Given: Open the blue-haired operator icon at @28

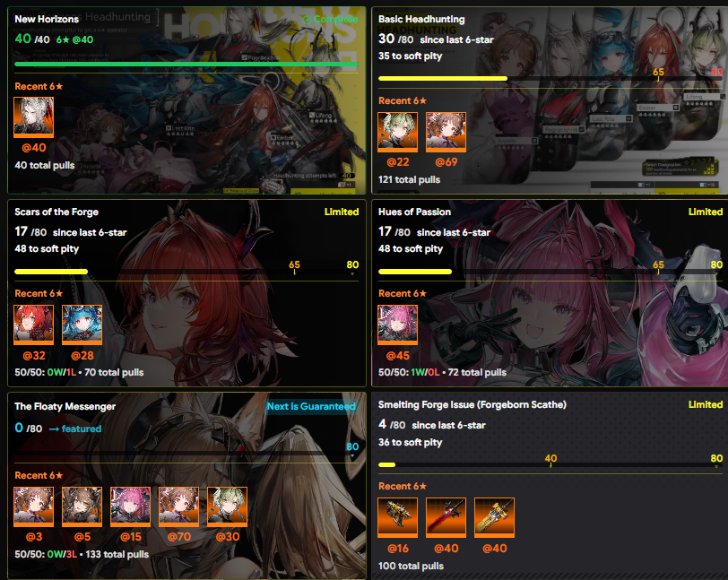Looking at the screenshot, I should 82,325.
